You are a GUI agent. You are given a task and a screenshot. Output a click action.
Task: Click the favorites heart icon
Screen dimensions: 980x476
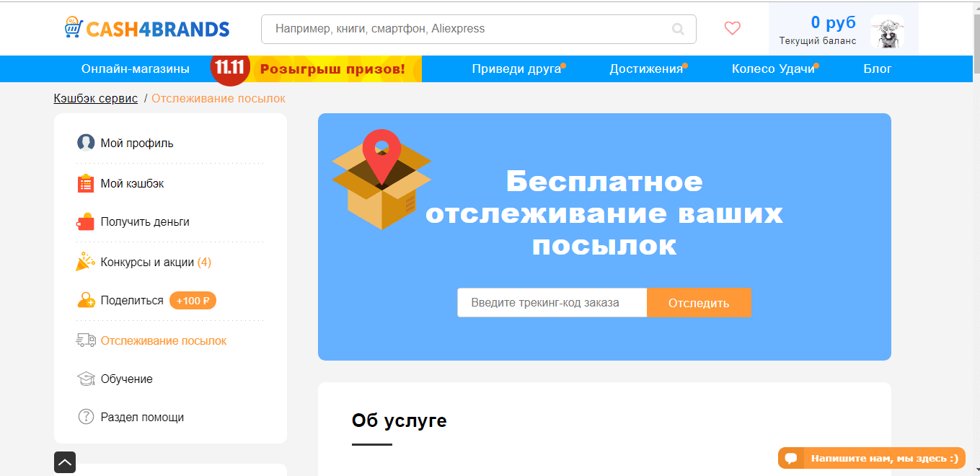[732, 29]
